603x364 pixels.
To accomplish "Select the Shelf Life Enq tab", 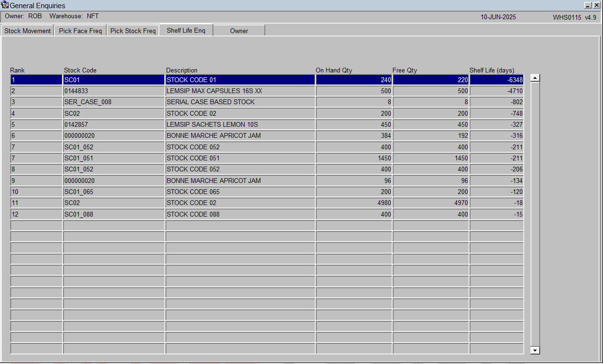I will (186, 30).
